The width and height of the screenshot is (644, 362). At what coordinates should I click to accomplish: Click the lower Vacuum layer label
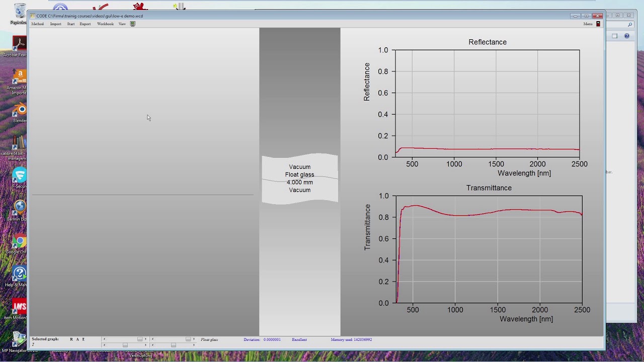point(299,190)
